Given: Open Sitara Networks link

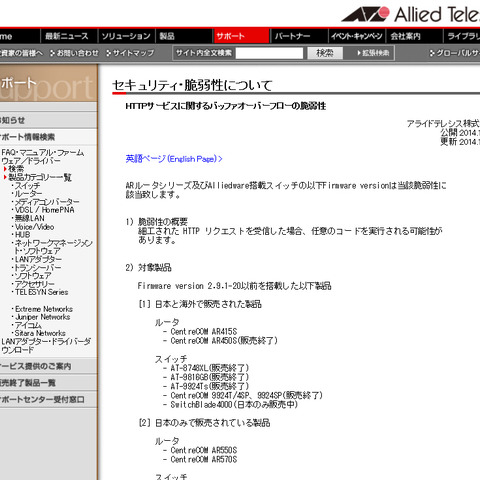Looking at the screenshot, I should [40, 333].
